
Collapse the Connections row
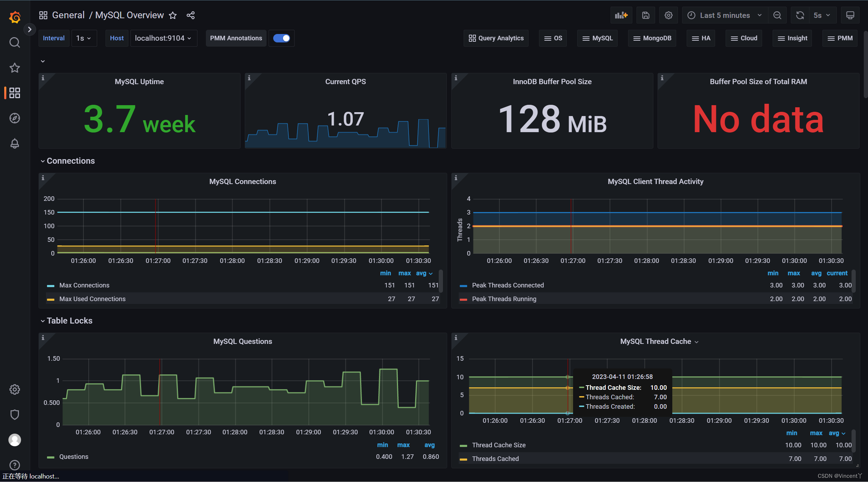point(67,161)
